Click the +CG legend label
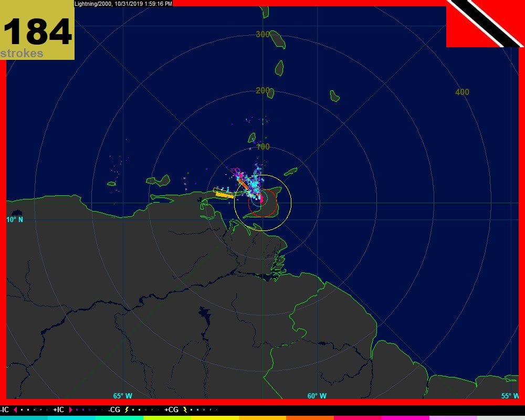Image resolution: width=525 pixels, height=420 pixels. coord(172,409)
